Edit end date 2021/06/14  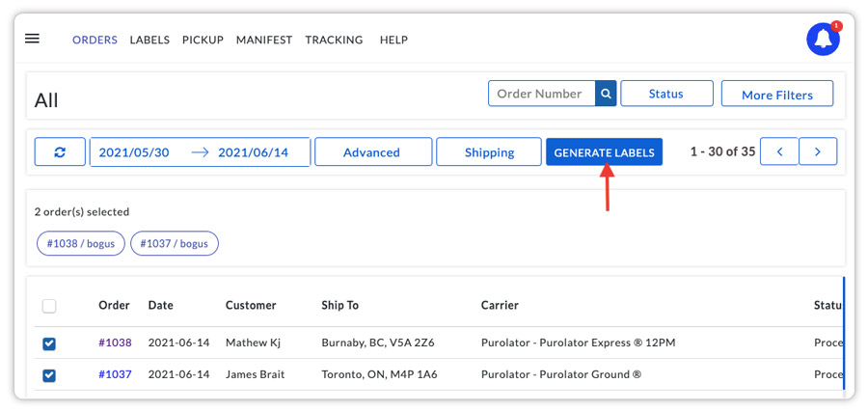[253, 152]
